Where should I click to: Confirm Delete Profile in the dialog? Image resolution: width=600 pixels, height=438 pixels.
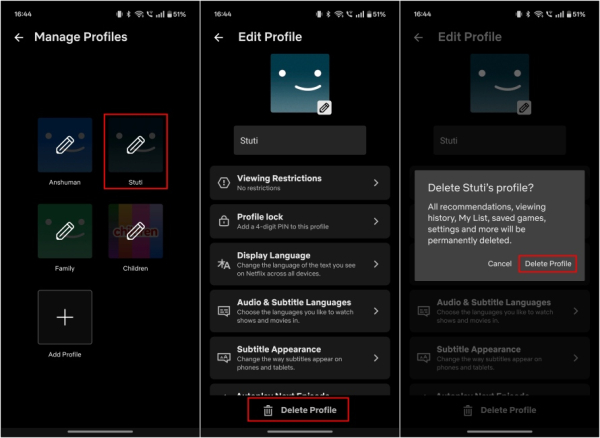coord(548,264)
